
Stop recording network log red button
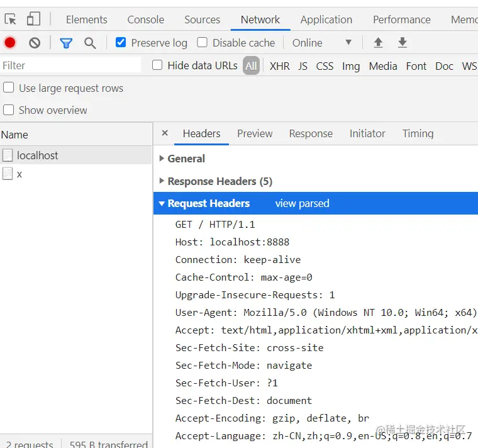pyautogui.click(x=10, y=43)
